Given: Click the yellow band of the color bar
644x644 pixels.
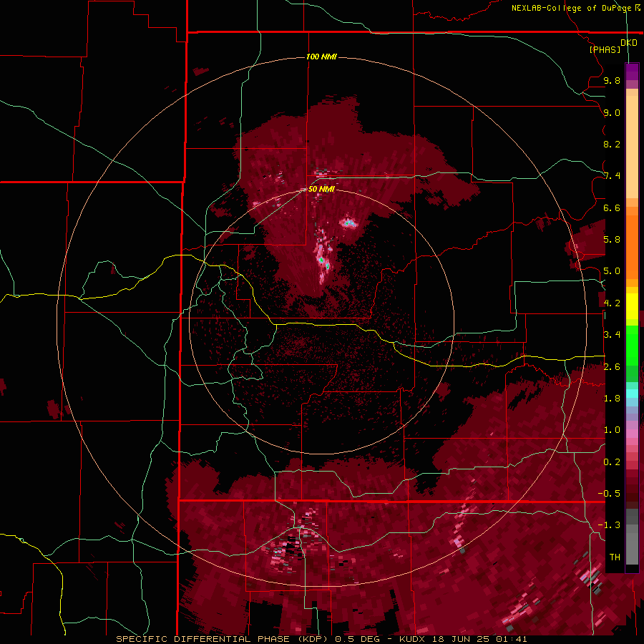Looking at the screenshot, I should 632,306.
